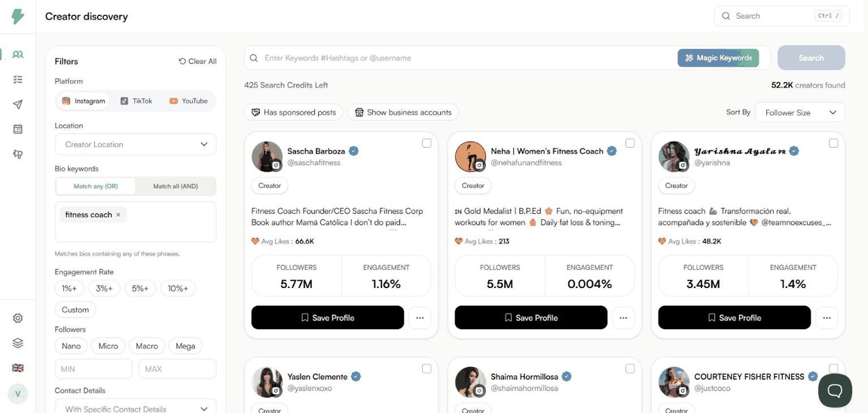
Task: Select Shaima Hormillosa card checkbox
Action: point(630,369)
